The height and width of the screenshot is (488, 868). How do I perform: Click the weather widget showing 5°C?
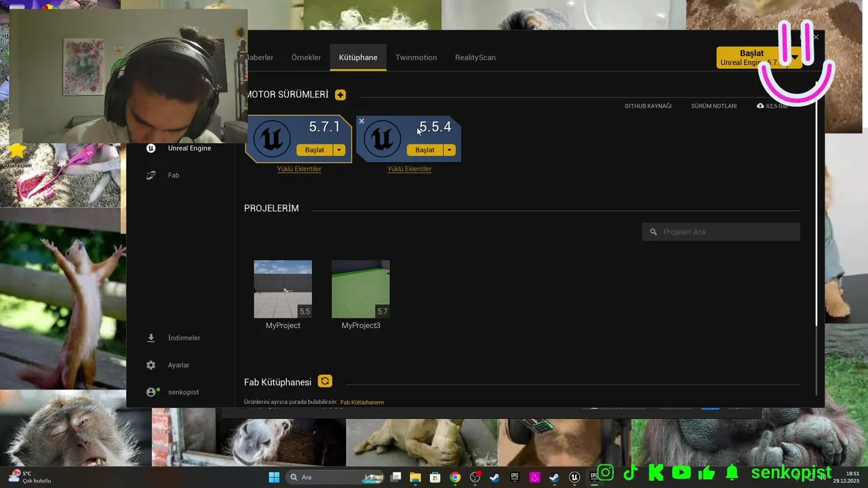click(31, 477)
